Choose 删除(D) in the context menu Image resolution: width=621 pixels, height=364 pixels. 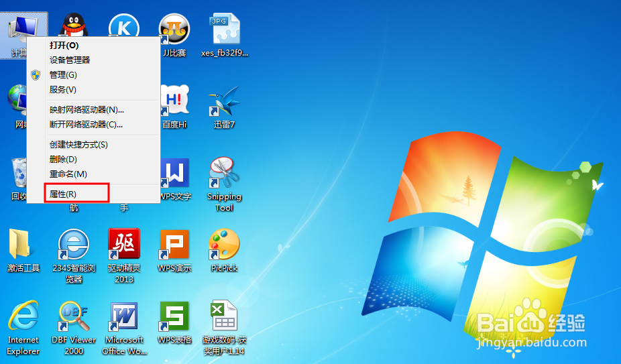click(93, 160)
